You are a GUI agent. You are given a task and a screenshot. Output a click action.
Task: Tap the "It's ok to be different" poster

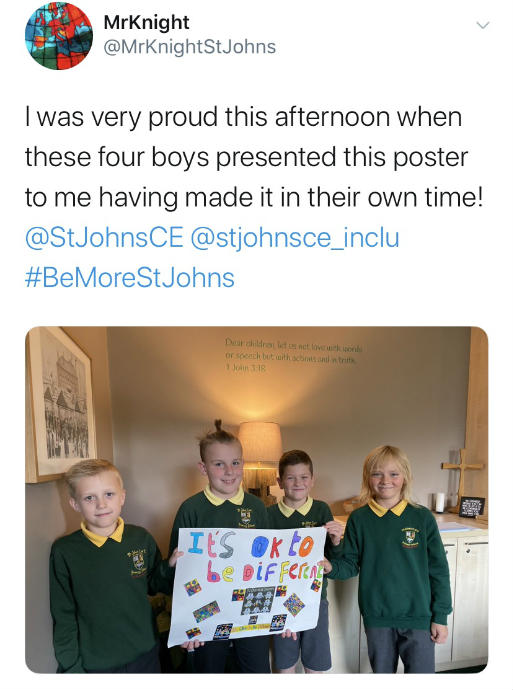point(247,585)
